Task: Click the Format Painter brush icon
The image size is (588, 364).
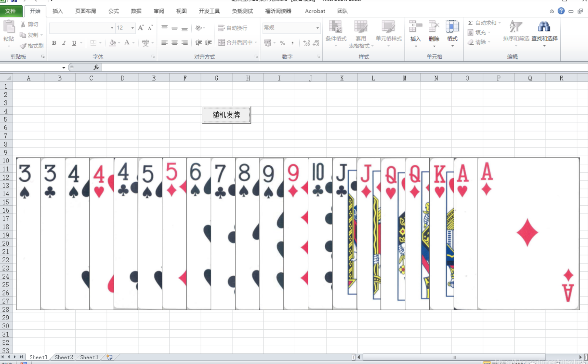Action: [x=23, y=46]
